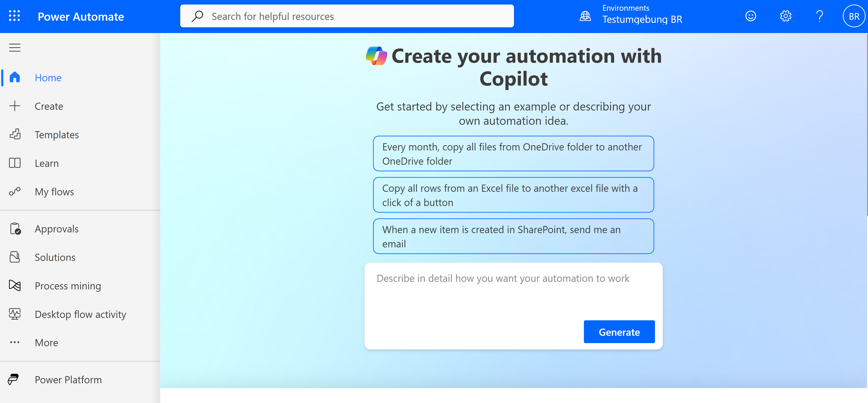
Task: Open Help question mark icon
Action: coord(820,16)
